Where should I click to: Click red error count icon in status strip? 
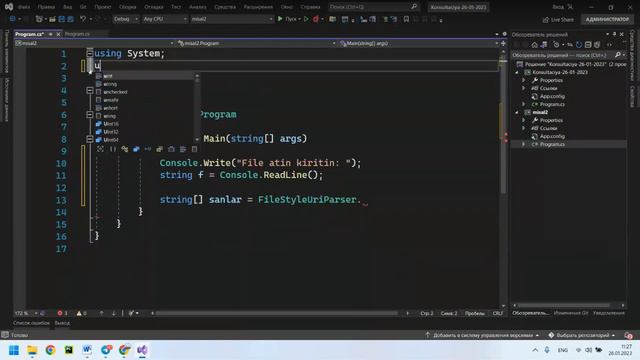click(60, 313)
